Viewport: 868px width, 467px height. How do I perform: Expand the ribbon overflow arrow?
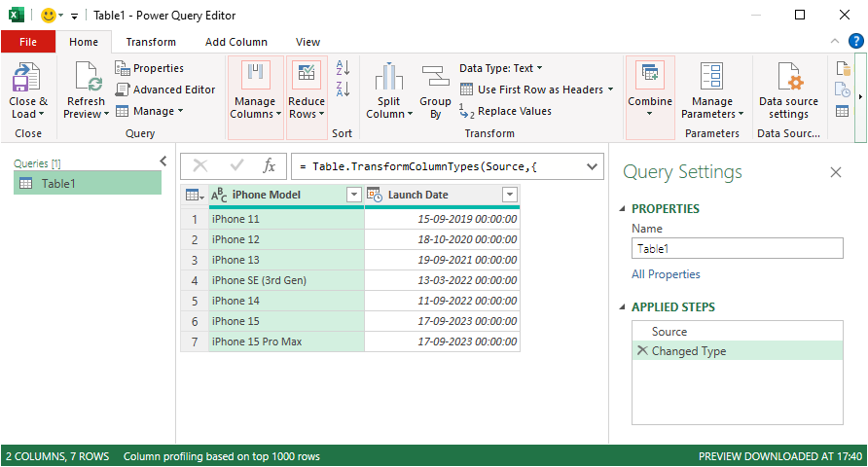pos(860,97)
